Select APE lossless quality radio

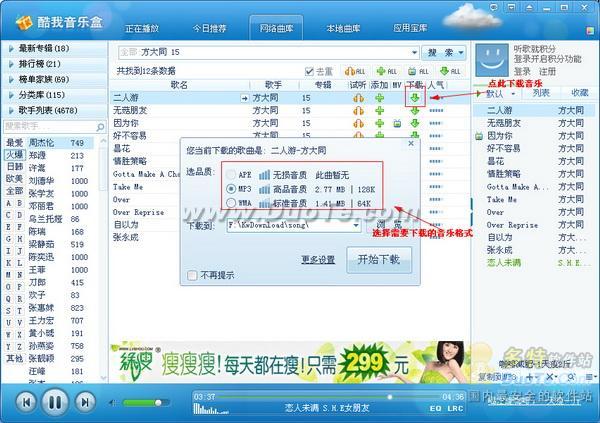click(x=231, y=175)
